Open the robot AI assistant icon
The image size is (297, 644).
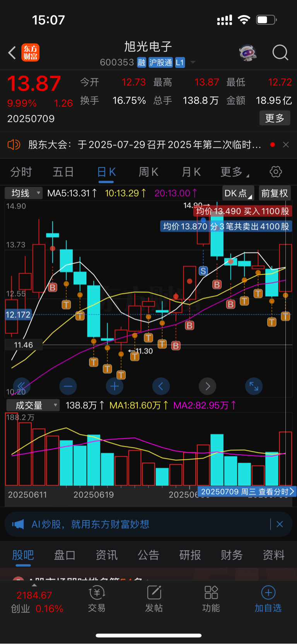pyautogui.click(x=248, y=53)
